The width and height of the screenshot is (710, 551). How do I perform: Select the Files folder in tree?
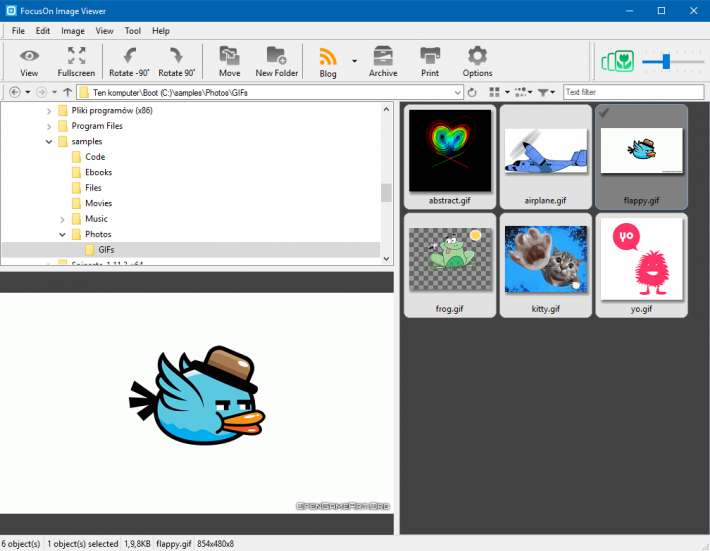[93, 187]
